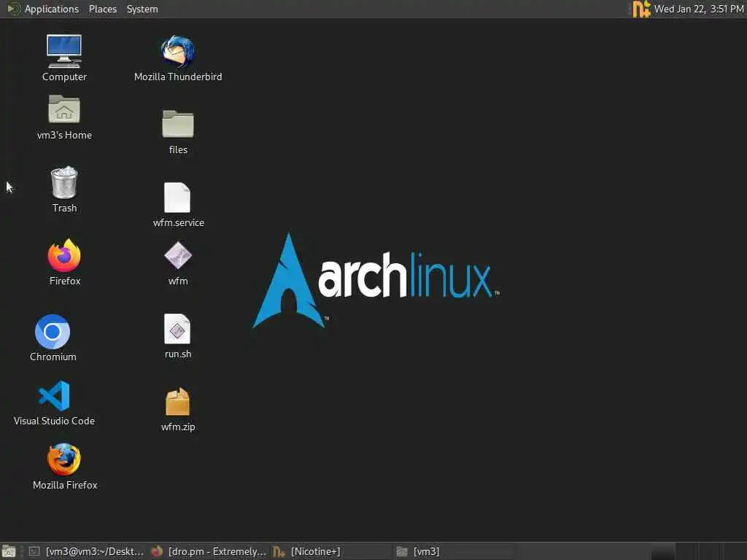Switch to the Nicotine+ taskbar window
This screenshot has width=747, height=560.
tap(332, 551)
